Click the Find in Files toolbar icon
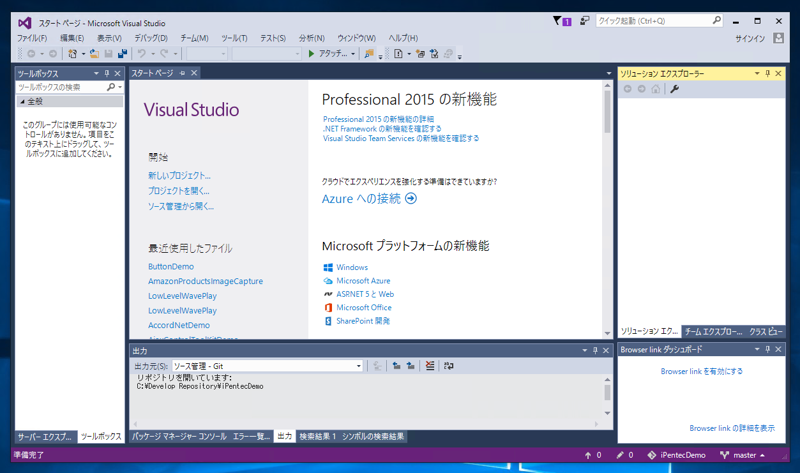Screen dimensions: 800x473 368,54
